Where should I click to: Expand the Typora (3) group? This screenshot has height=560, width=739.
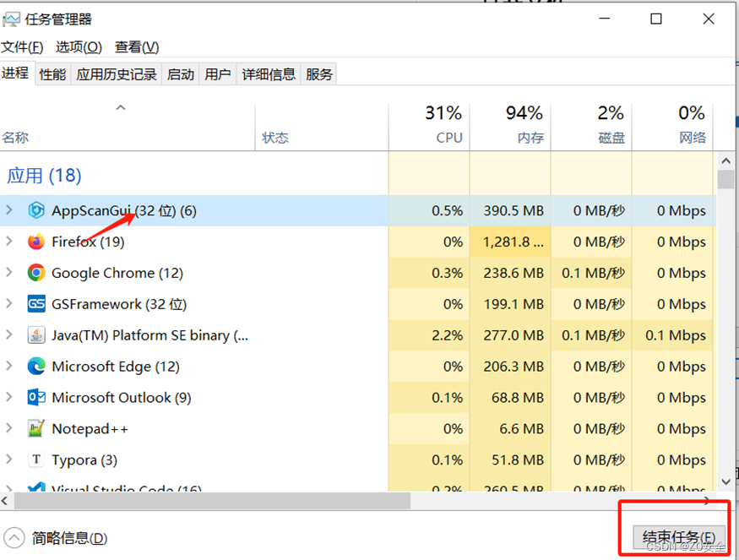point(9,459)
